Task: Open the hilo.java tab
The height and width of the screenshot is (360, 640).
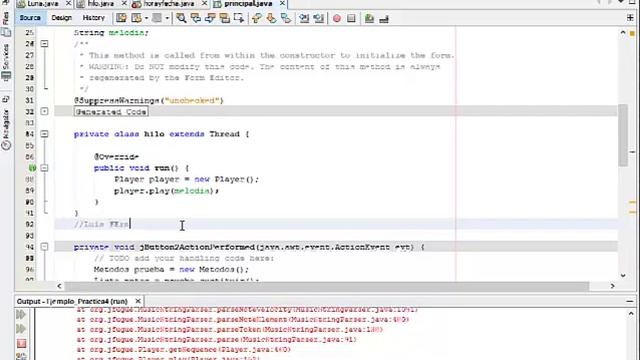Action: [x=101, y=4]
